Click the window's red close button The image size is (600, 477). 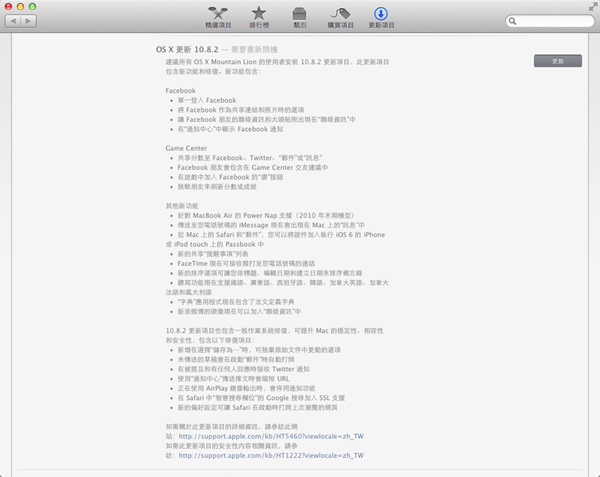(8, 7)
